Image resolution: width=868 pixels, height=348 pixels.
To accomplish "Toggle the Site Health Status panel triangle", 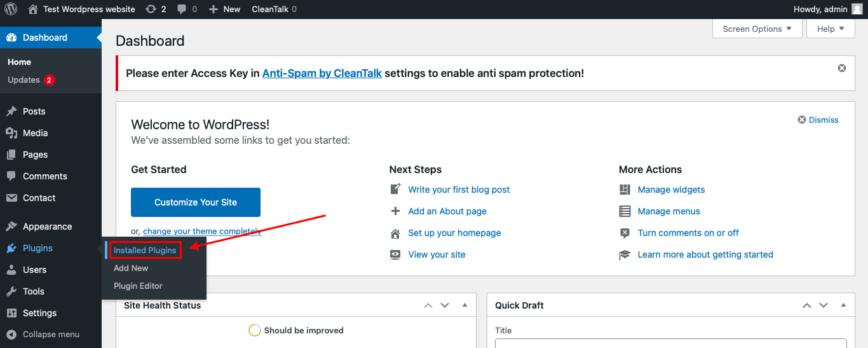I will 465,305.
